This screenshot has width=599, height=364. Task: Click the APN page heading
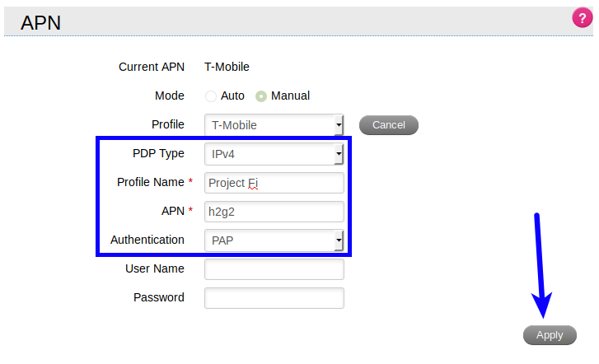coord(40,22)
